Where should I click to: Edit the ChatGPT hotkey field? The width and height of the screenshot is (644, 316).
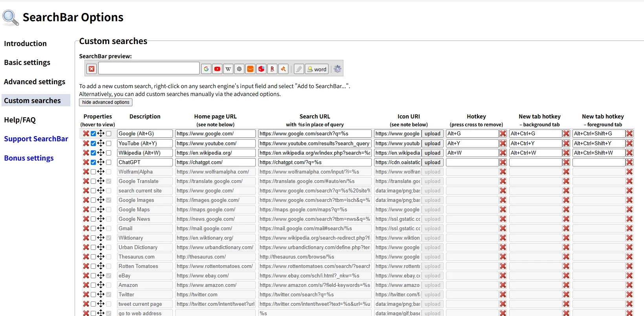pyautogui.click(x=472, y=162)
